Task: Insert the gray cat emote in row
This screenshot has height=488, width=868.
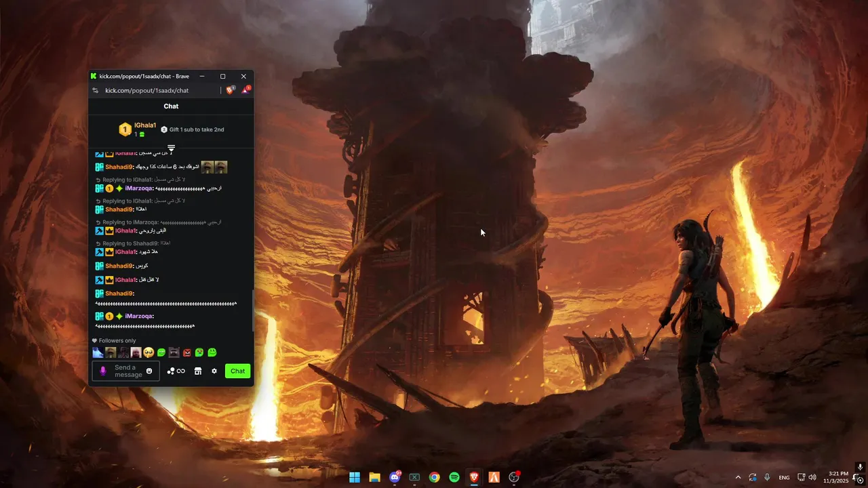Action: [174, 352]
